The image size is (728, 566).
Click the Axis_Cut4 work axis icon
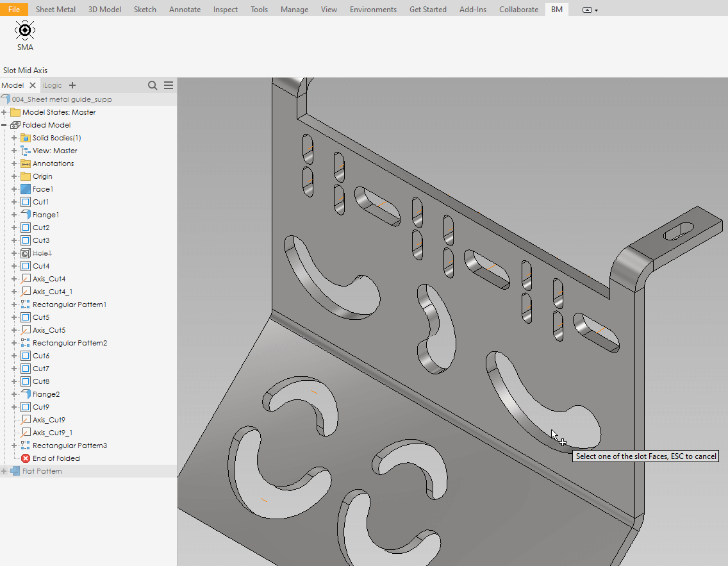pyautogui.click(x=26, y=279)
